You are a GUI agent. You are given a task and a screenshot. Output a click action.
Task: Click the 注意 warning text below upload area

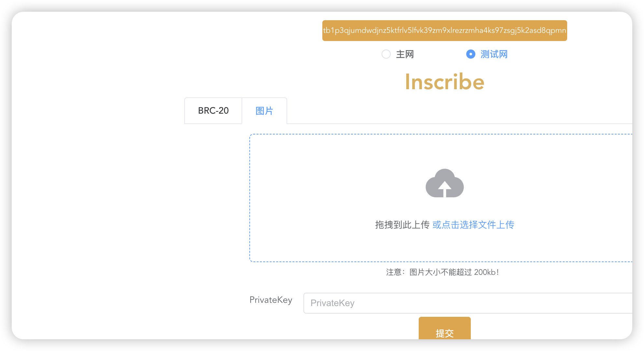tap(395, 272)
